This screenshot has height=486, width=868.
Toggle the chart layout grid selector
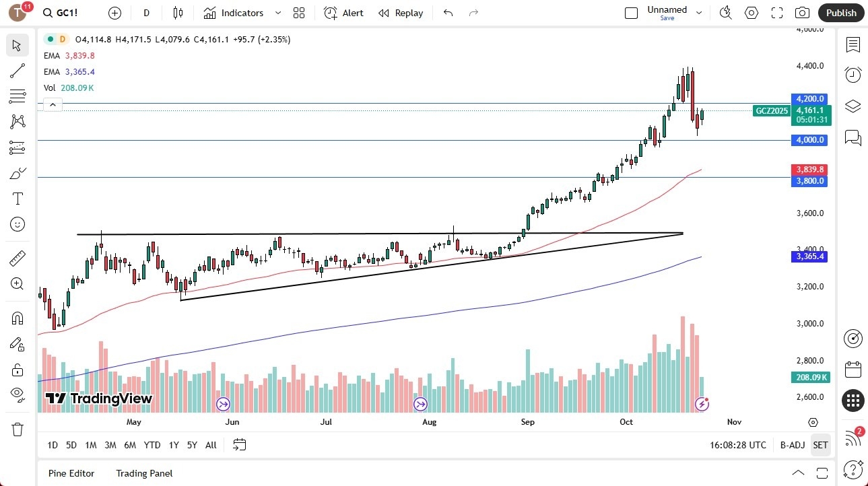pos(298,13)
